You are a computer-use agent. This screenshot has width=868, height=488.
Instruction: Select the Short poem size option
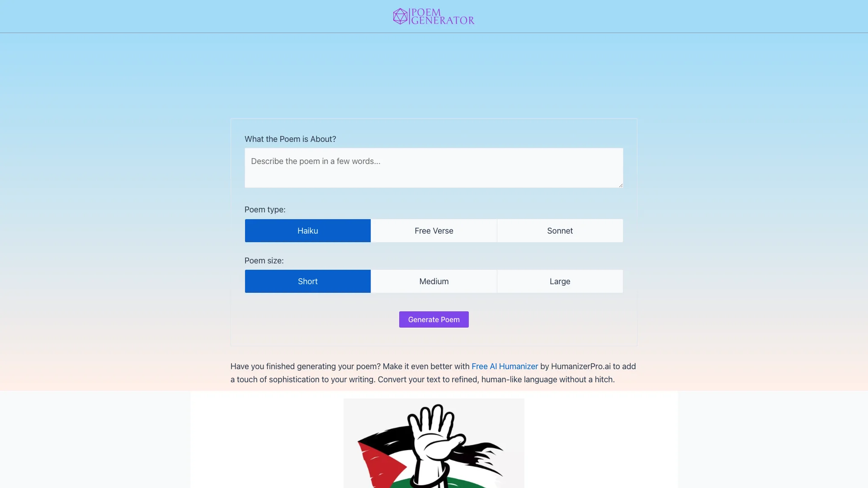click(x=307, y=281)
